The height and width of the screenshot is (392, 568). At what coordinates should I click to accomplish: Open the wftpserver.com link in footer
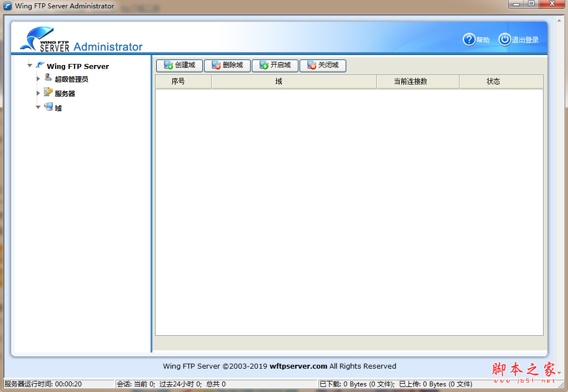(x=298, y=366)
